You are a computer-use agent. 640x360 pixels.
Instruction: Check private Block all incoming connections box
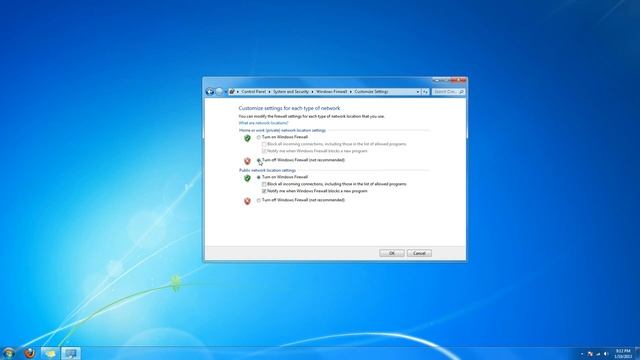pos(264,144)
